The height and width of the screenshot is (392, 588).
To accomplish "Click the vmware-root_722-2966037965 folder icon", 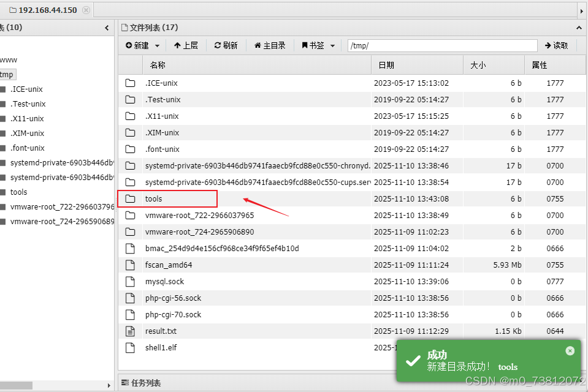I will click(130, 215).
